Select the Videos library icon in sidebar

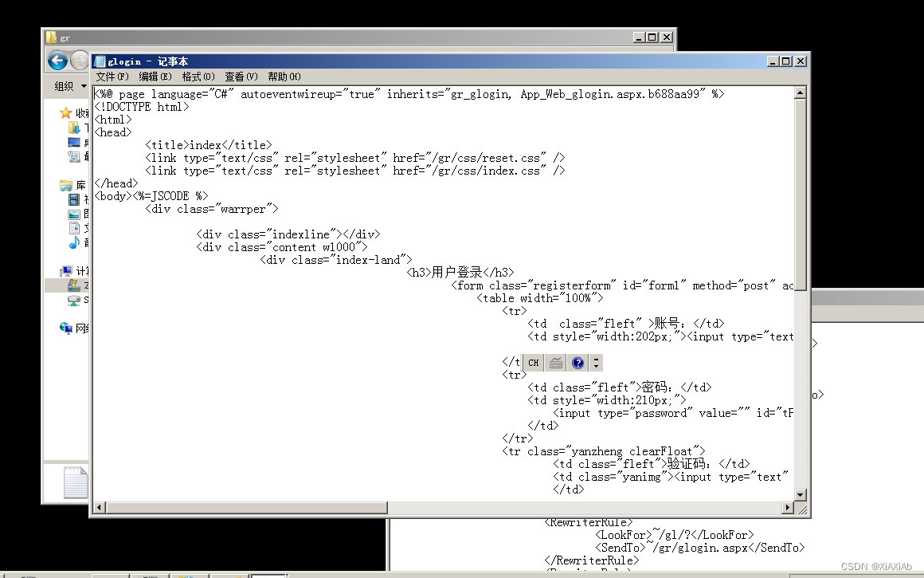[74, 200]
